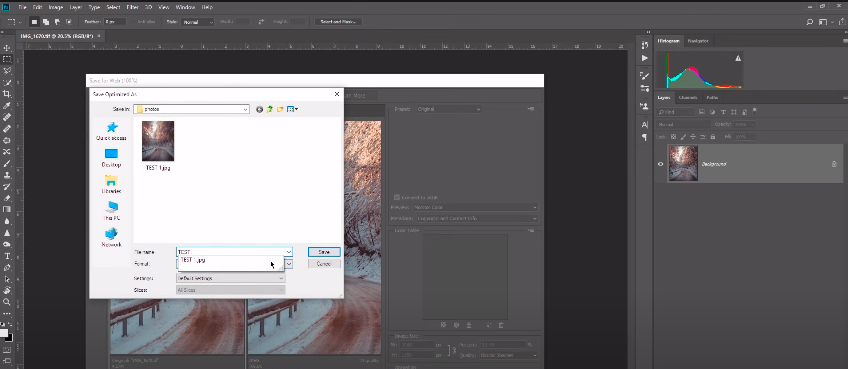Open the Actions panel play icon
This screenshot has height=369, width=848.
click(645, 58)
